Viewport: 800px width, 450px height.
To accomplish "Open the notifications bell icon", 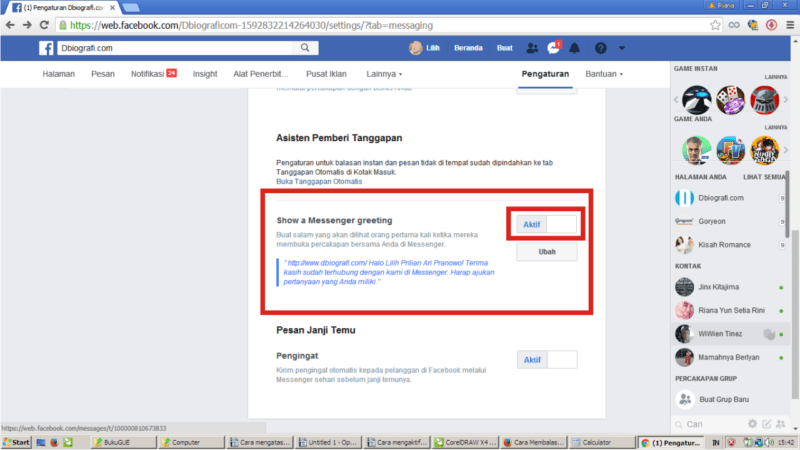I will (574, 48).
